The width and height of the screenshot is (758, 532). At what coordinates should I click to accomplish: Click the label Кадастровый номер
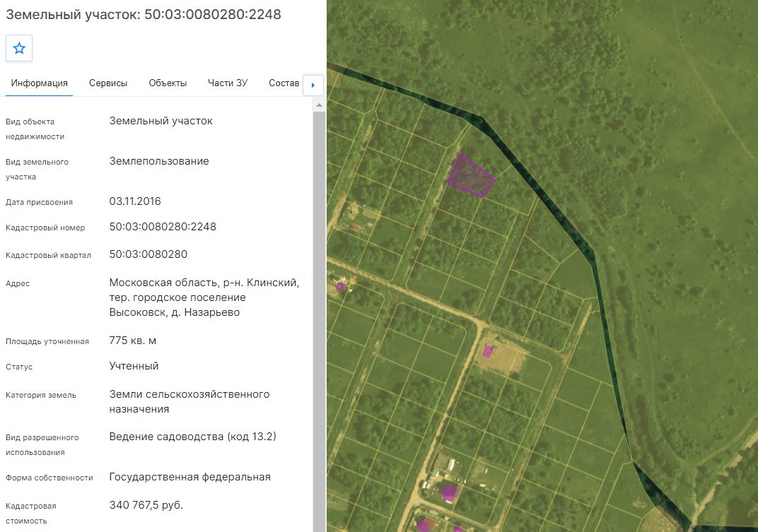click(45, 227)
